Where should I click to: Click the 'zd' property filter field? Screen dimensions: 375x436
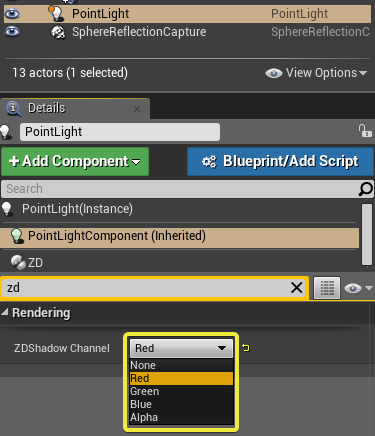[147, 288]
